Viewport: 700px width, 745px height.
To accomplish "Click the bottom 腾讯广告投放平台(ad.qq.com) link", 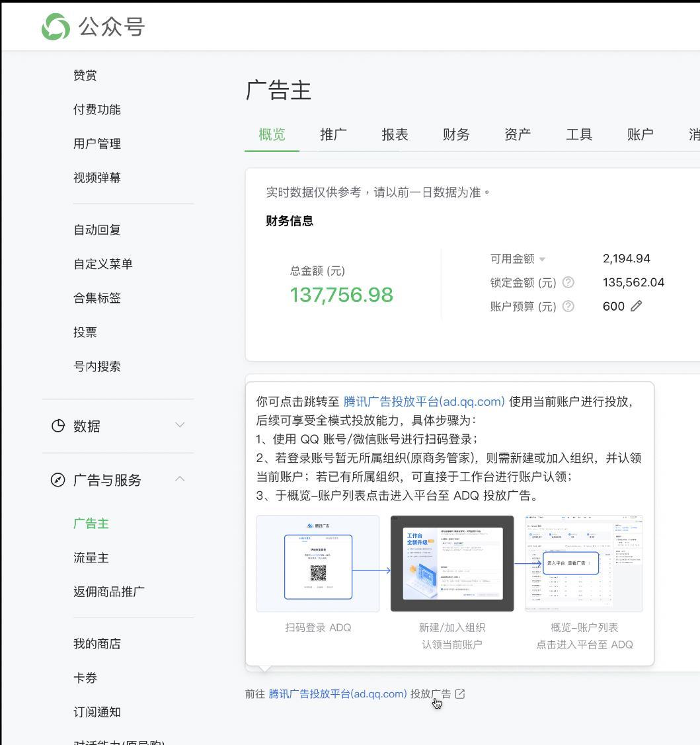I will [337, 693].
